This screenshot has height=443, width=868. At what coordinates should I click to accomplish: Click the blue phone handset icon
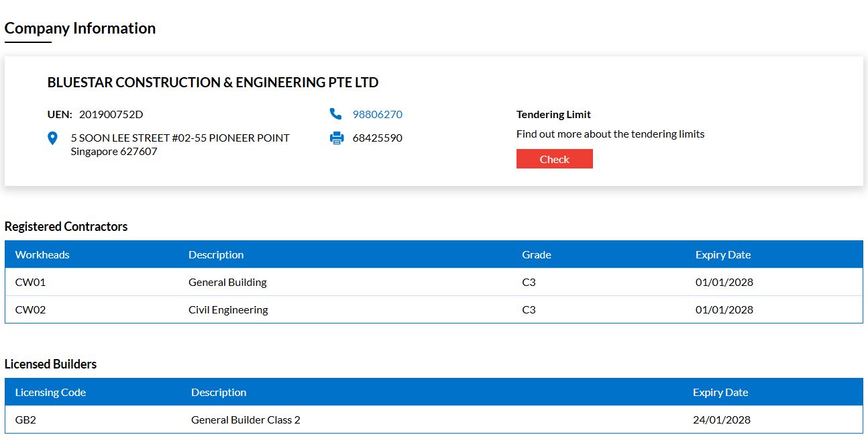click(x=336, y=114)
